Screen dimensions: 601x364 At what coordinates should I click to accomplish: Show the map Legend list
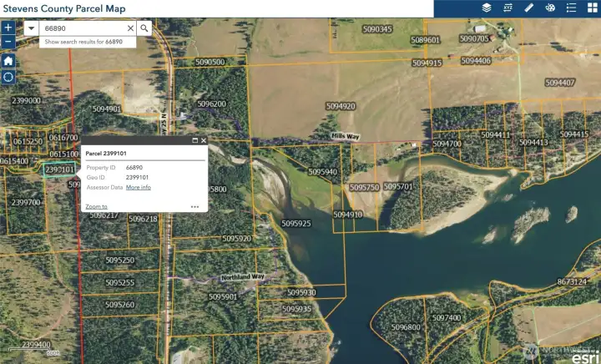pyautogui.click(x=571, y=8)
